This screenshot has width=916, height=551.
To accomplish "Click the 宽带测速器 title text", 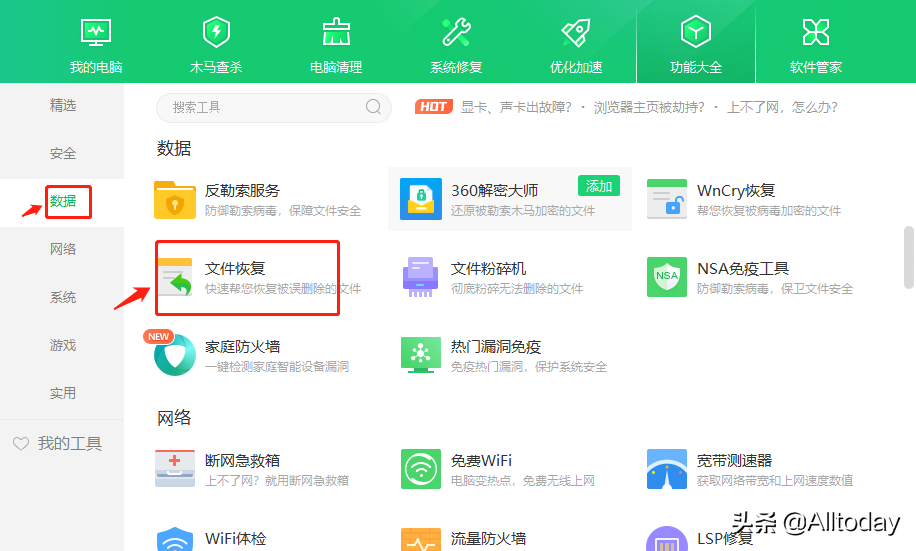I will [734, 461].
